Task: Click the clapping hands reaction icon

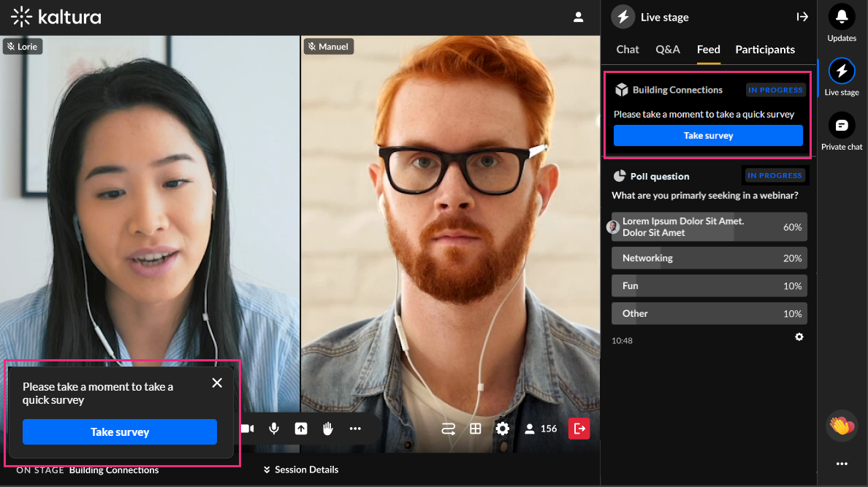Action: pos(842,425)
